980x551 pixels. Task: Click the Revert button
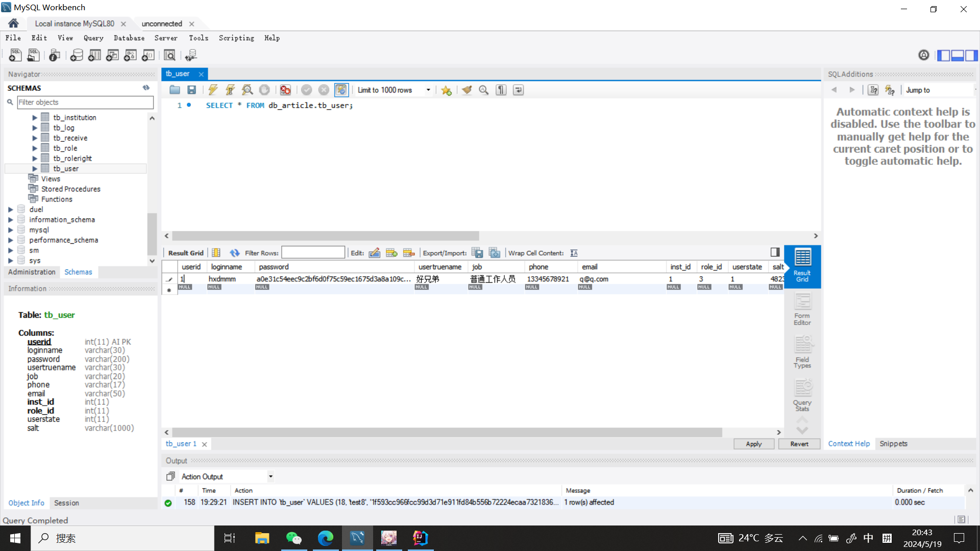tap(799, 444)
